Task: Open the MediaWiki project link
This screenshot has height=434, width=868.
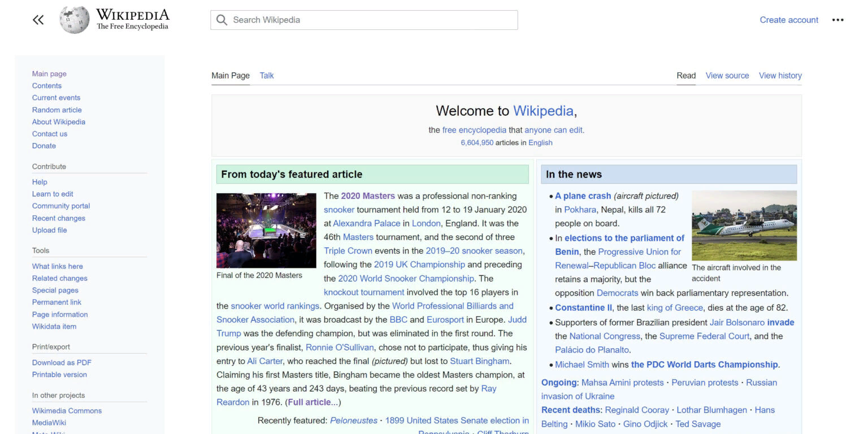Action: coord(49,423)
